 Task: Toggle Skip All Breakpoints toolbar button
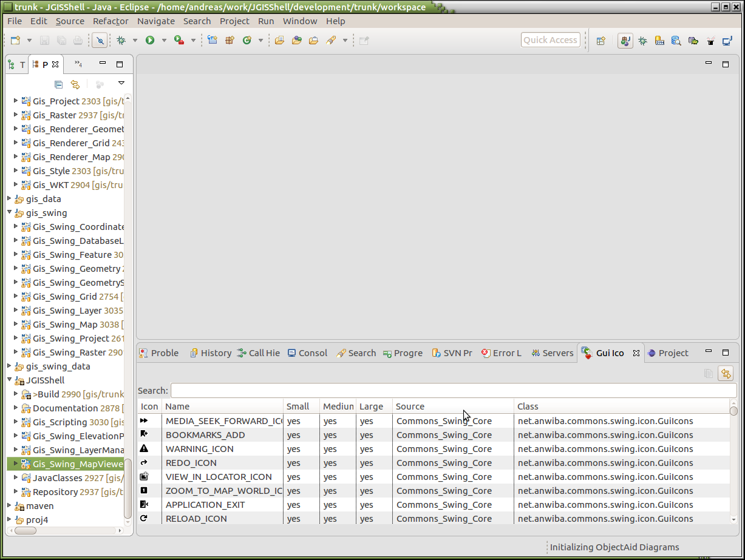pos(99,41)
